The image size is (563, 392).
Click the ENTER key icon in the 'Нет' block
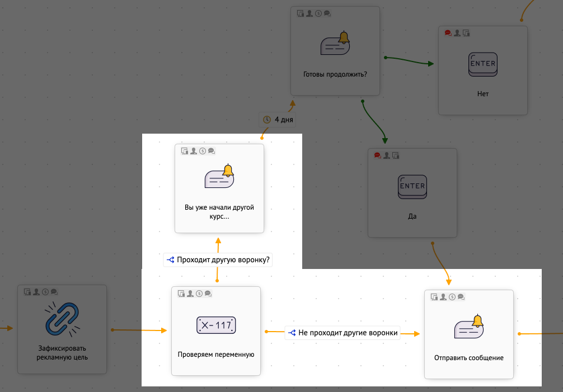click(x=482, y=64)
